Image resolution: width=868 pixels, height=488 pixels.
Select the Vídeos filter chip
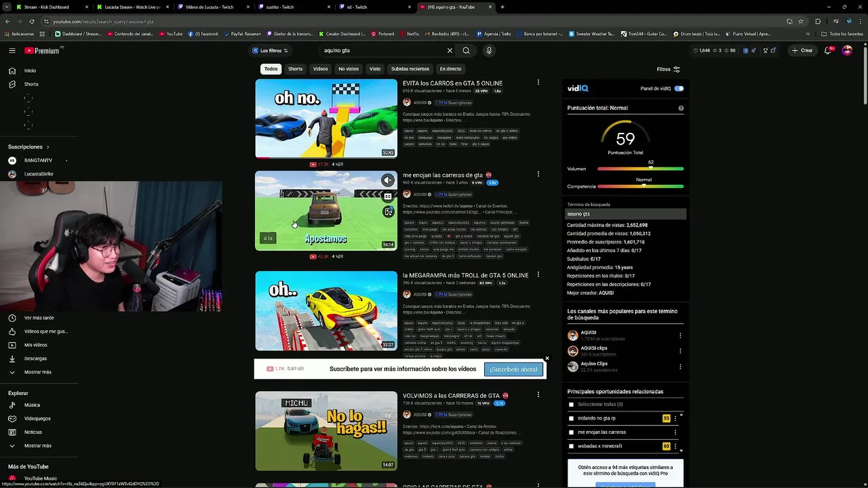pyautogui.click(x=321, y=69)
